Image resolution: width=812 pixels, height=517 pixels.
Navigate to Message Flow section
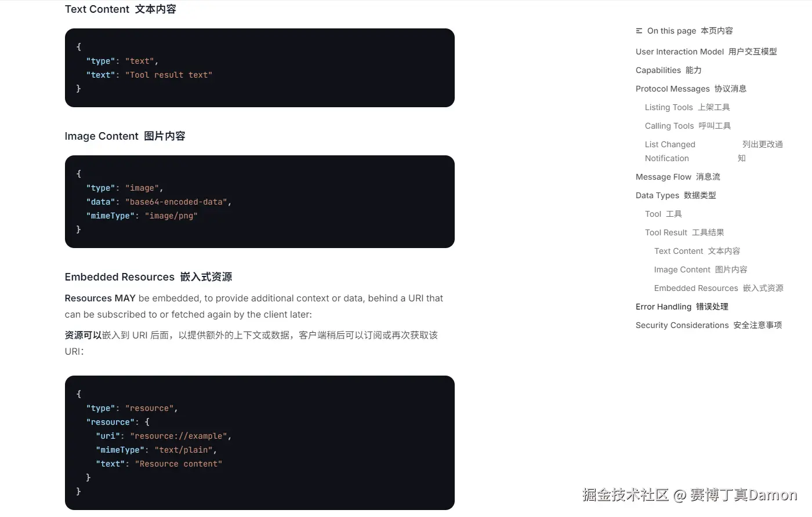pos(678,177)
